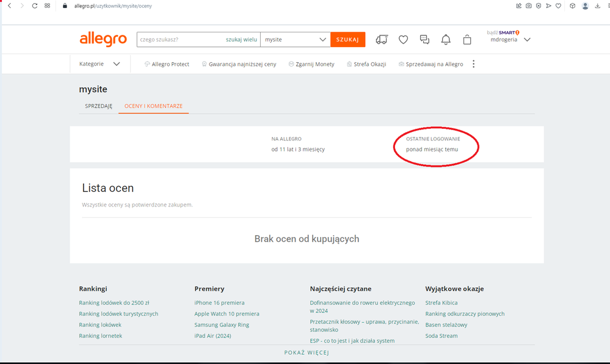Open 'Soda Stream' link
The width and height of the screenshot is (610, 364).
click(441, 335)
